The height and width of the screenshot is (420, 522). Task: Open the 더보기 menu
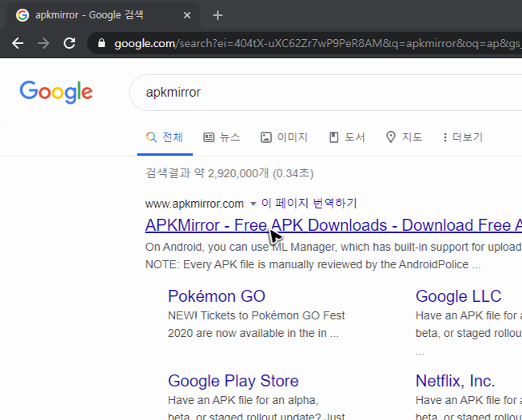click(463, 137)
